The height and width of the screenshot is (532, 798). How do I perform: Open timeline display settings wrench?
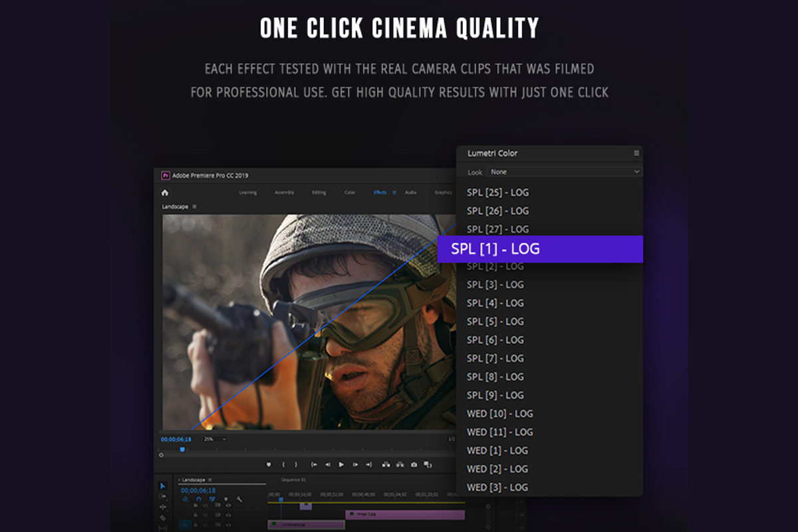coord(239,499)
